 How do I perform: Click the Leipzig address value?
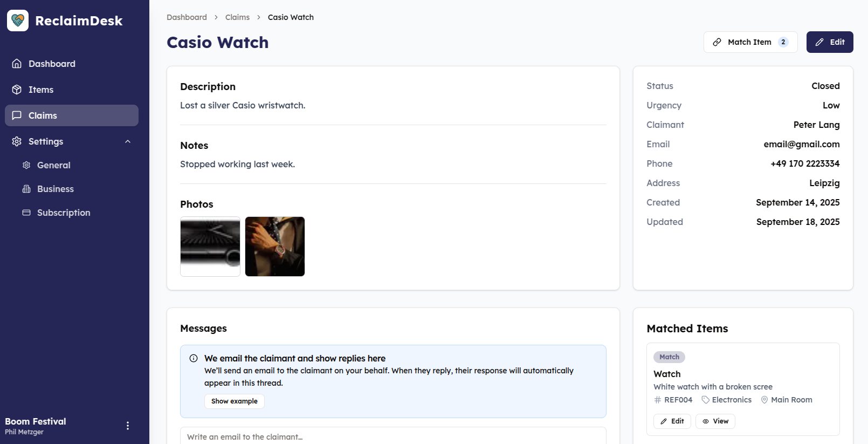coord(824,183)
